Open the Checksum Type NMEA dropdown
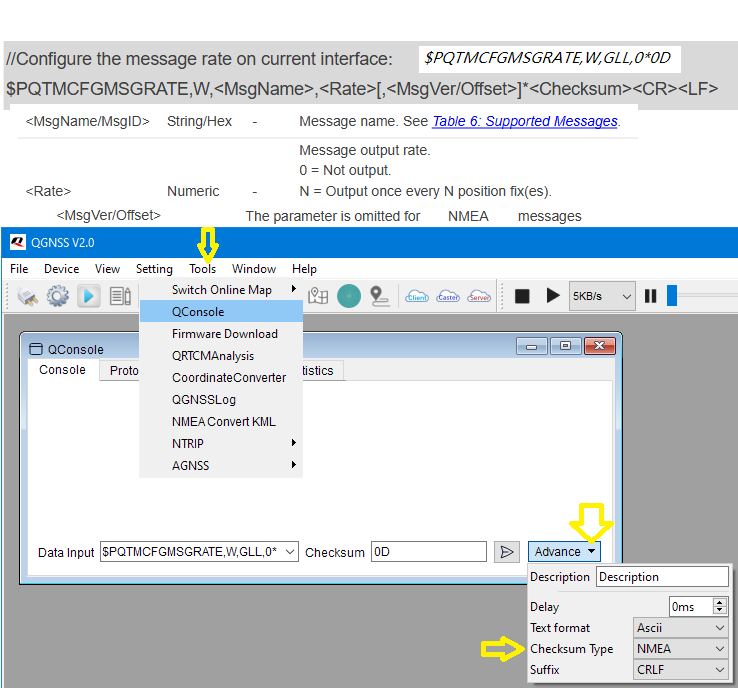This screenshot has height=688, width=738. 680,649
